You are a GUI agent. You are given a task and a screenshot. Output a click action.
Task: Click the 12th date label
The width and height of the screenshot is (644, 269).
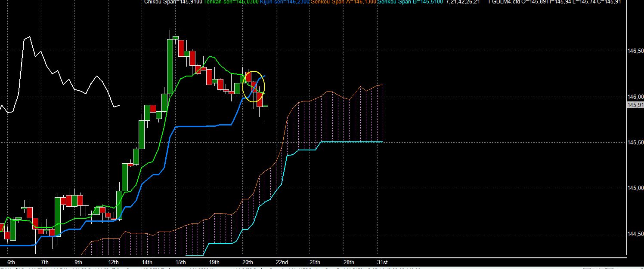point(114,262)
